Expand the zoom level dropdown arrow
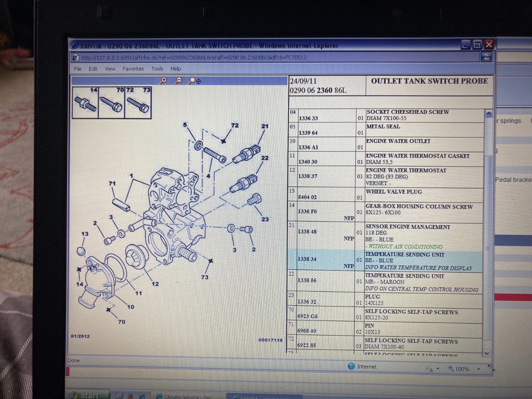 [x=478, y=369]
